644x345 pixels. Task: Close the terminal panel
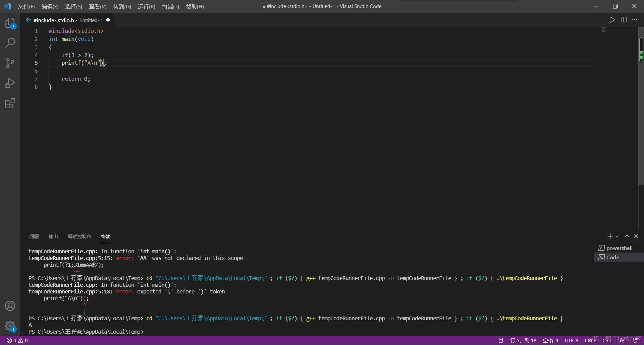(x=636, y=236)
